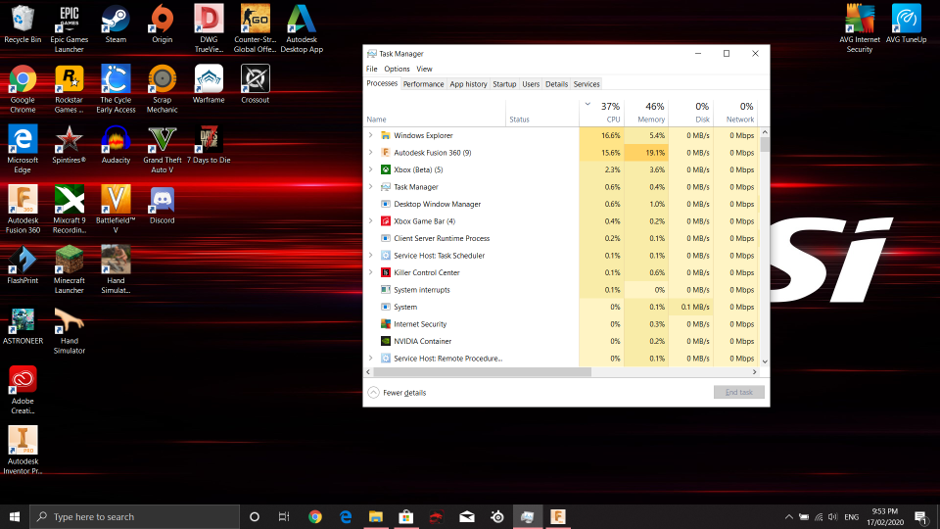Open Discord desktop icon

(162, 205)
